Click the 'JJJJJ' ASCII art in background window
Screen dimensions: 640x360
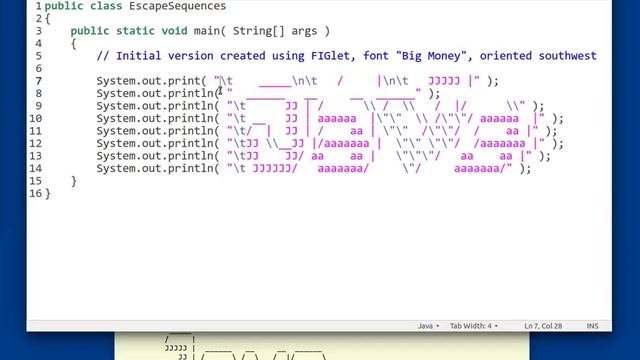(176, 348)
